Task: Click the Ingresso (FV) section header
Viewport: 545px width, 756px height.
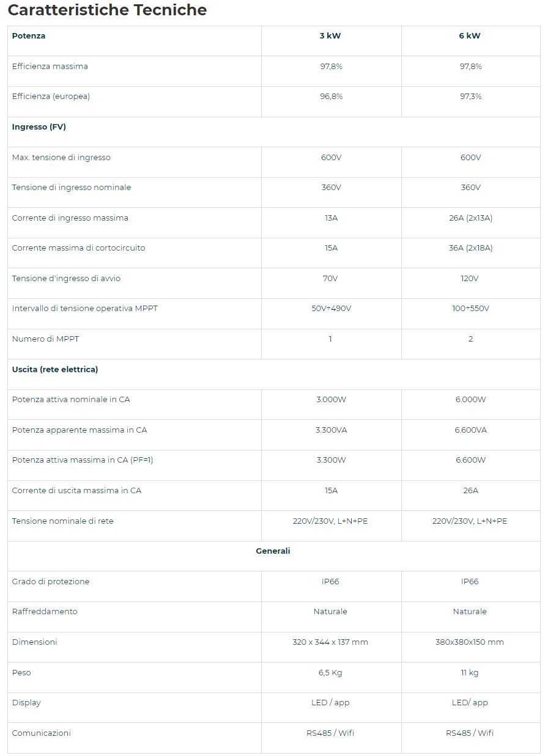Action: pyautogui.click(x=39, y=127)
